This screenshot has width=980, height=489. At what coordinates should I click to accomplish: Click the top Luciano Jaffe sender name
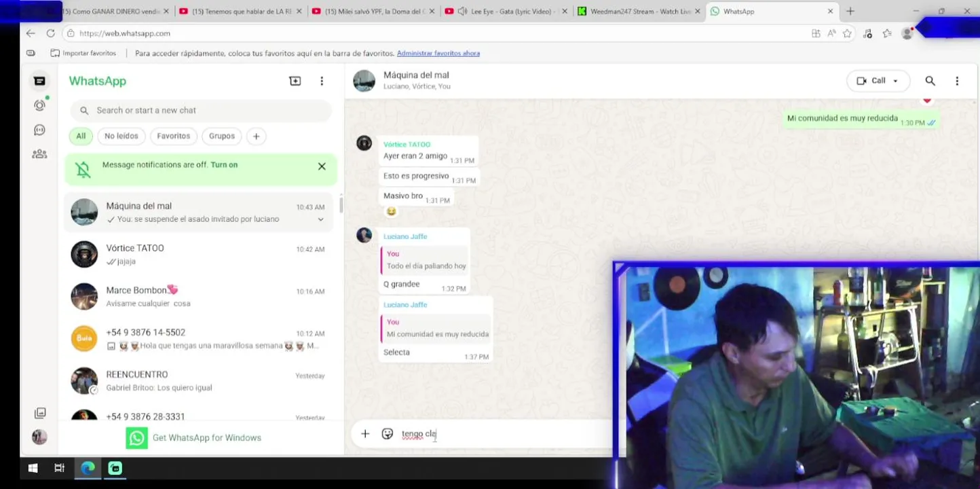pyautogui.click(x=405, y=236)
